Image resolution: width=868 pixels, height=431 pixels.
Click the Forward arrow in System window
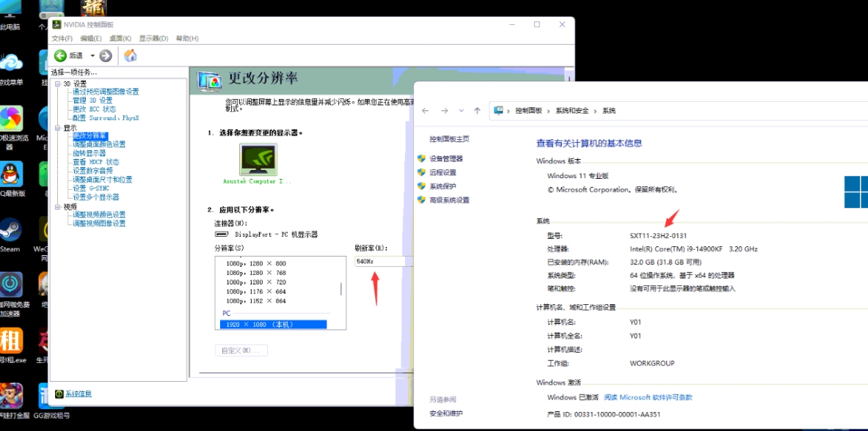(444, 111)
